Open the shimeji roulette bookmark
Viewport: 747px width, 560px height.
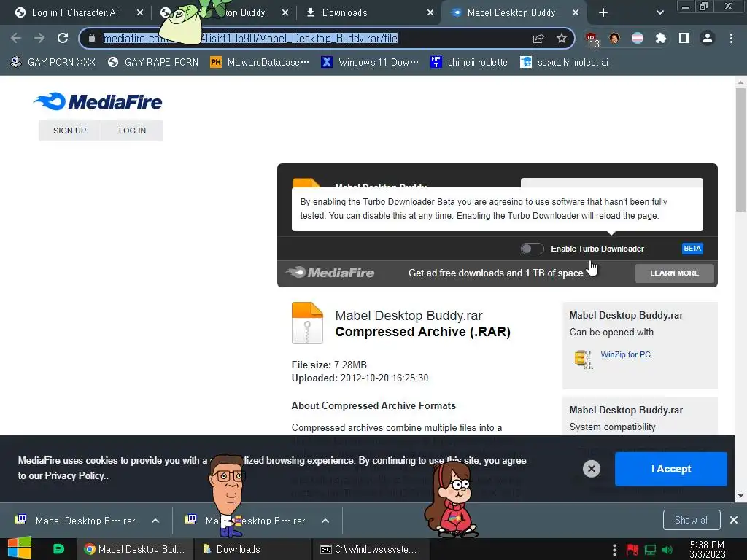(469, 63)
